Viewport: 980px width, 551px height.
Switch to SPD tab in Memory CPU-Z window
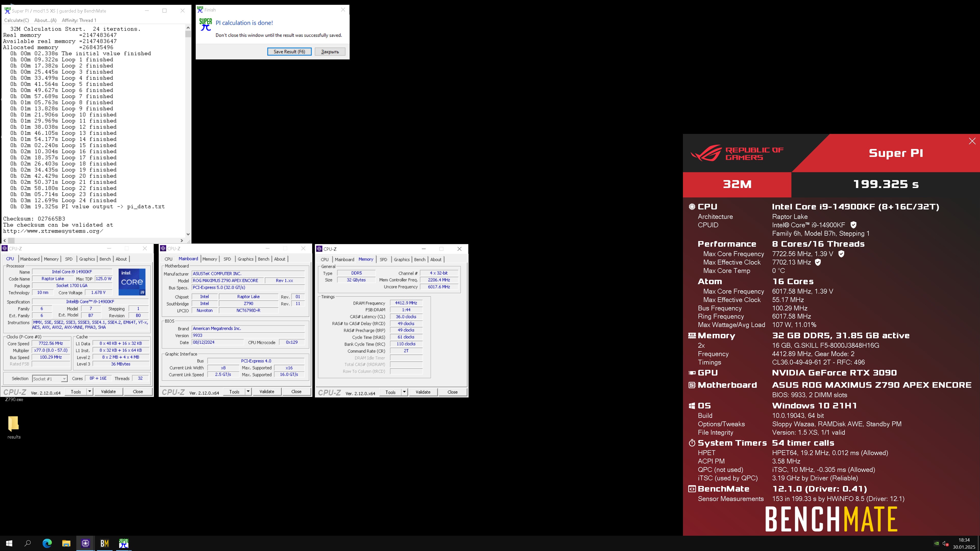[x=384, y=259]
